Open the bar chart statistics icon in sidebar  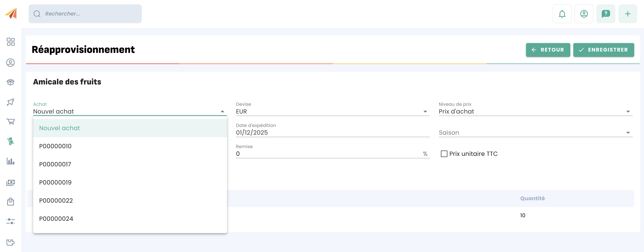pyautogui.click(x=11, y=161)
